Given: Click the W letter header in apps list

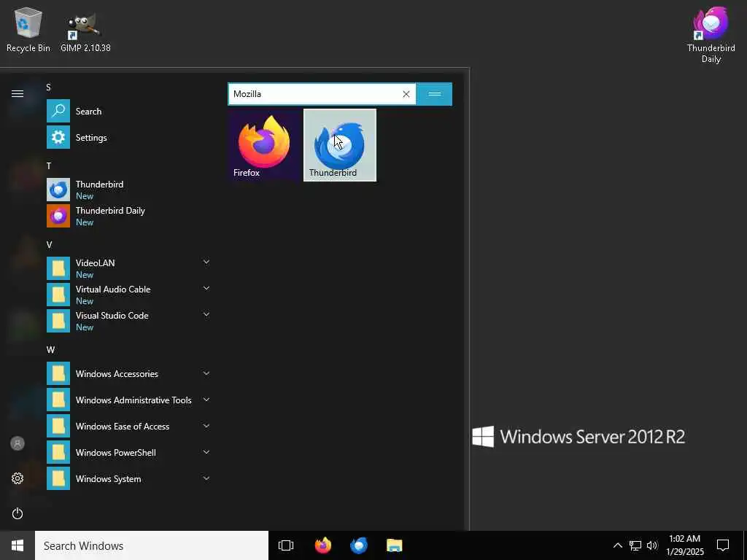Looking at the screenshot, I should click(50, 350).
